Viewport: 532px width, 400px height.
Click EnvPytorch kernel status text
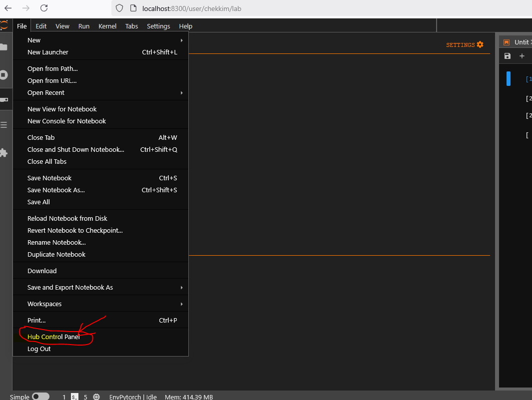(x=133, y=397)
